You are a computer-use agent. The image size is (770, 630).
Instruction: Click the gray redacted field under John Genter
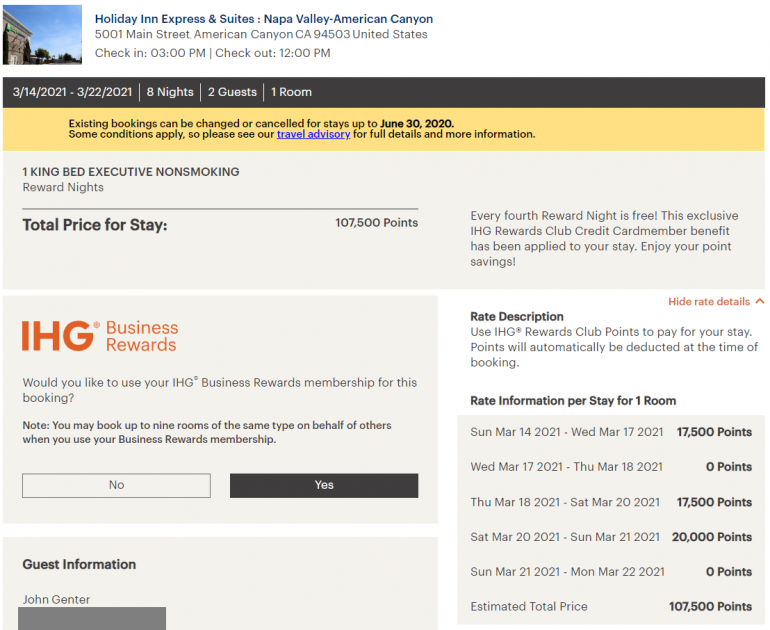click(92, 618)
